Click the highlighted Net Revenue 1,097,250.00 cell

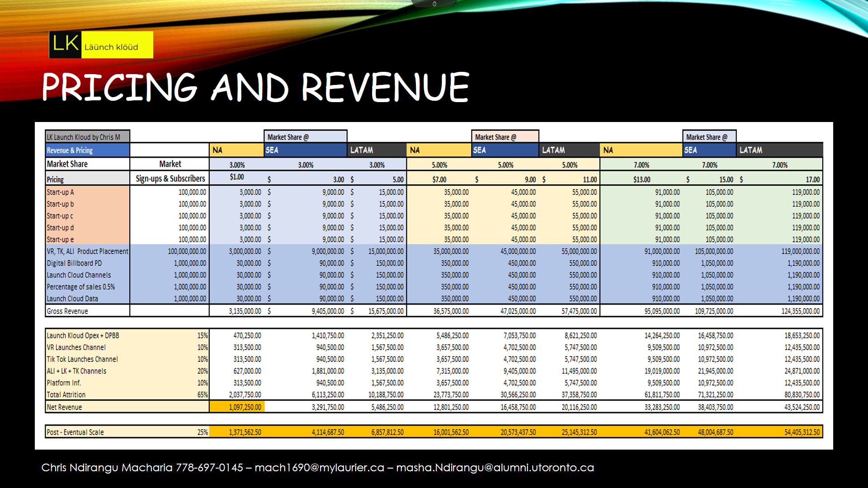[x=237, y=407]
